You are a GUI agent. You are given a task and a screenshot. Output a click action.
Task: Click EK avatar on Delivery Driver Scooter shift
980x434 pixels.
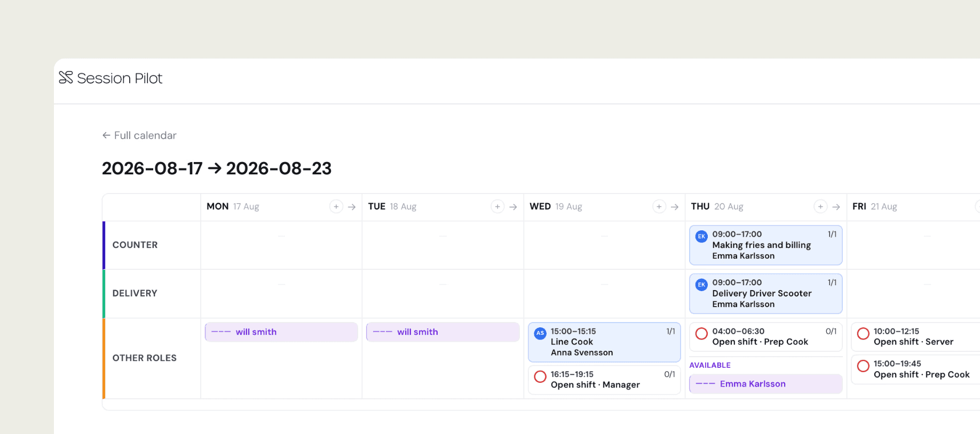point(701,285)
